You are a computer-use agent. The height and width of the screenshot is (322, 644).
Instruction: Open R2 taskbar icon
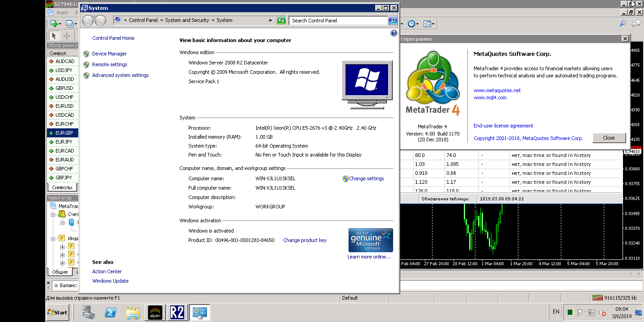177,313
